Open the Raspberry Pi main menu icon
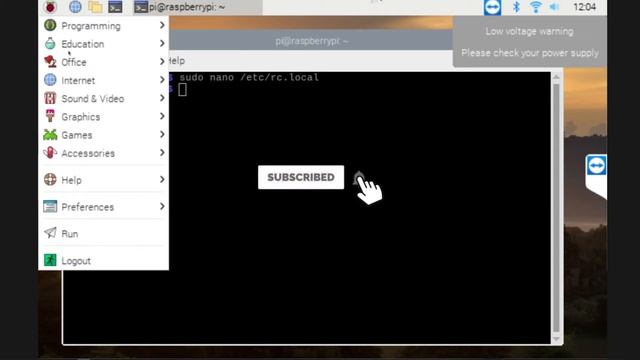 tap(50, 7)
